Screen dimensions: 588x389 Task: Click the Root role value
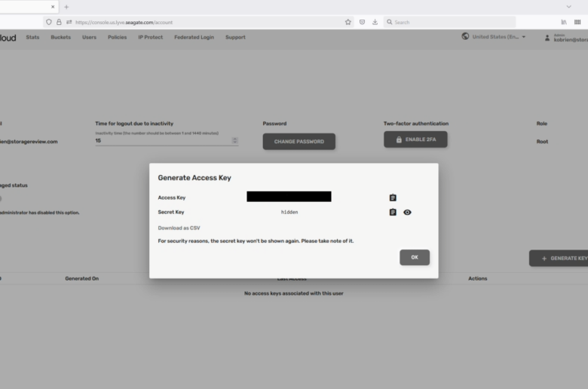[x=542, y=142]
